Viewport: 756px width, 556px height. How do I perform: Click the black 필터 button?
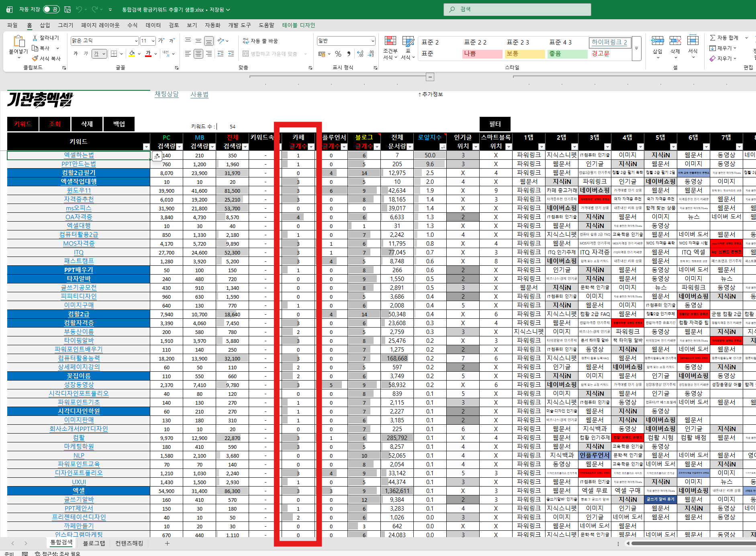click(x=495, y=124)
